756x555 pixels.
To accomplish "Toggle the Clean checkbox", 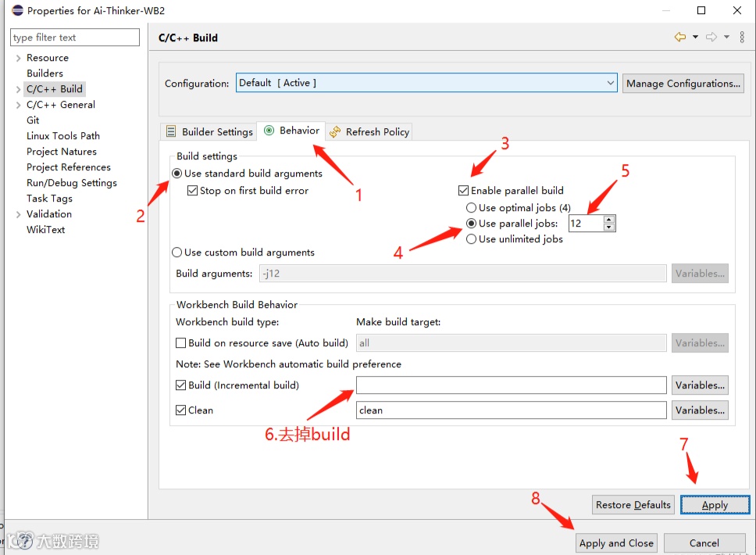I will (x=181, y=410).
